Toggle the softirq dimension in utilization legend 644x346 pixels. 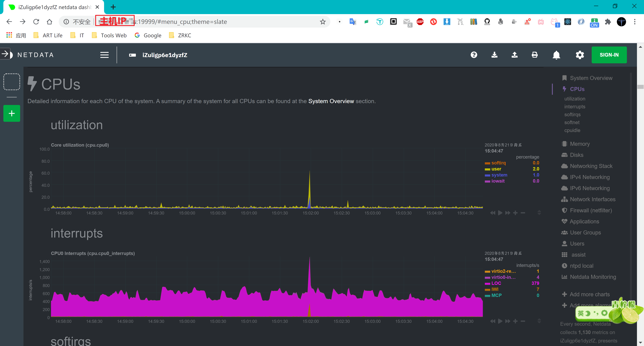pyautogui.click(x=498, y=163)
